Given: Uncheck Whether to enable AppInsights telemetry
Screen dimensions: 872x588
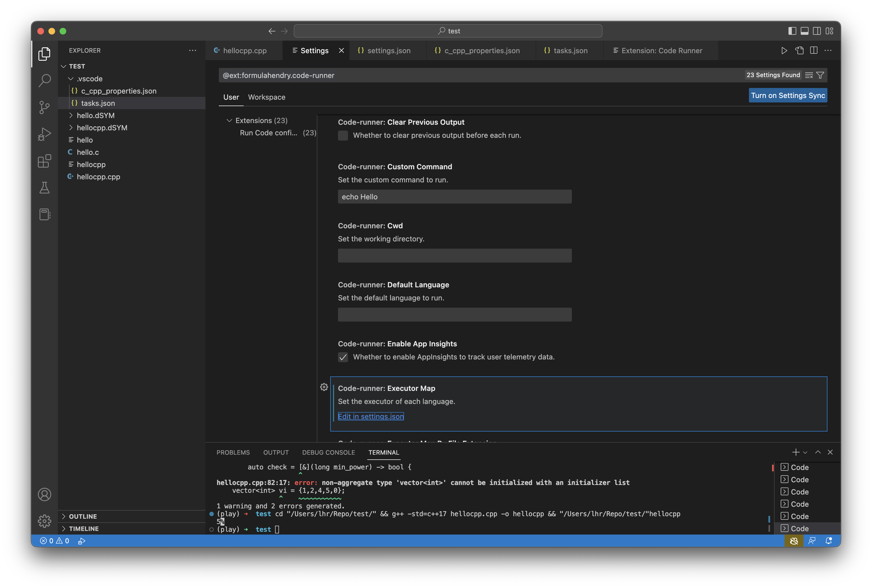Looking at the screenshot, I should click(x=343, y=357).
